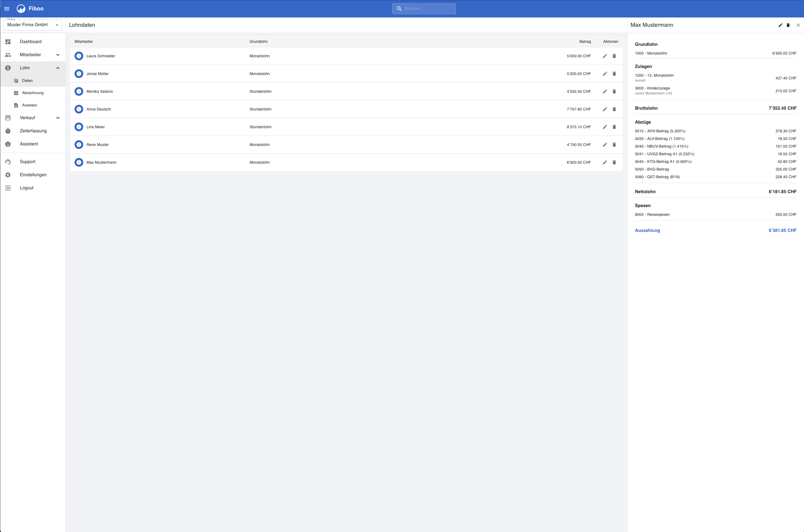
Task: Close the Max Mustermann detail panel
Action: [x=798, y=25]
